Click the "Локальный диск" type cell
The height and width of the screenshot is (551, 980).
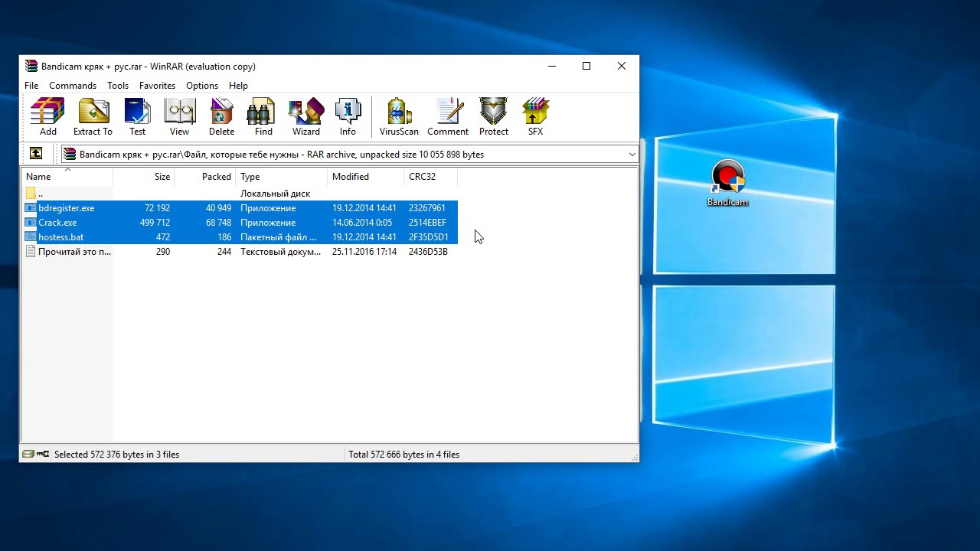tap(275, 194)
